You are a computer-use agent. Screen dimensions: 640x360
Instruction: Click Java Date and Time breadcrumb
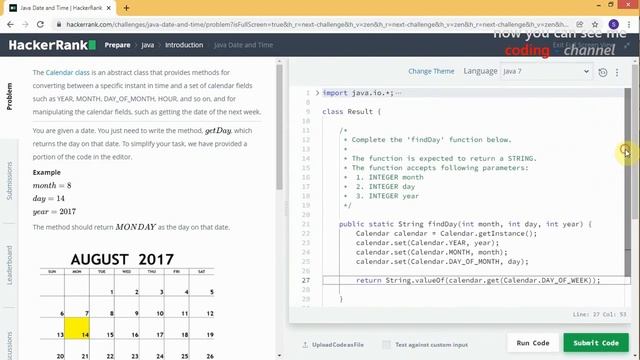coord(243,45)
